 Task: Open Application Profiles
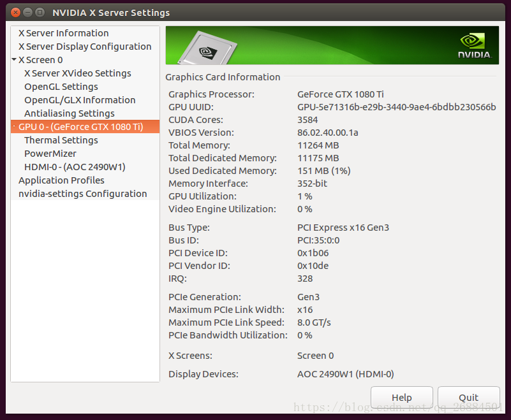click(x=61, y=180)
